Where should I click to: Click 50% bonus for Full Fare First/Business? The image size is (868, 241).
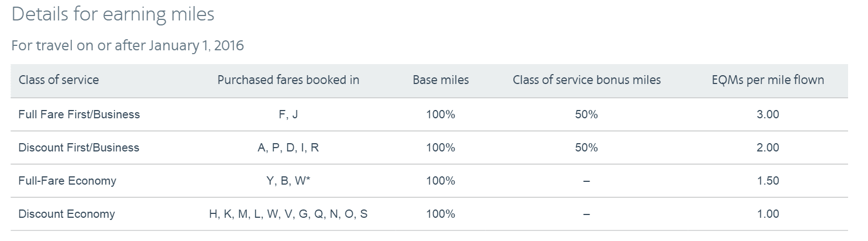586,114
